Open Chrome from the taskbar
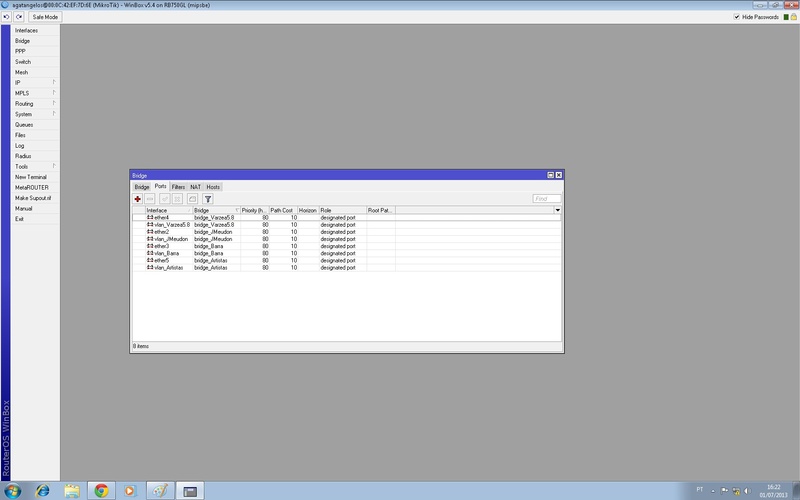 (101, 491)
